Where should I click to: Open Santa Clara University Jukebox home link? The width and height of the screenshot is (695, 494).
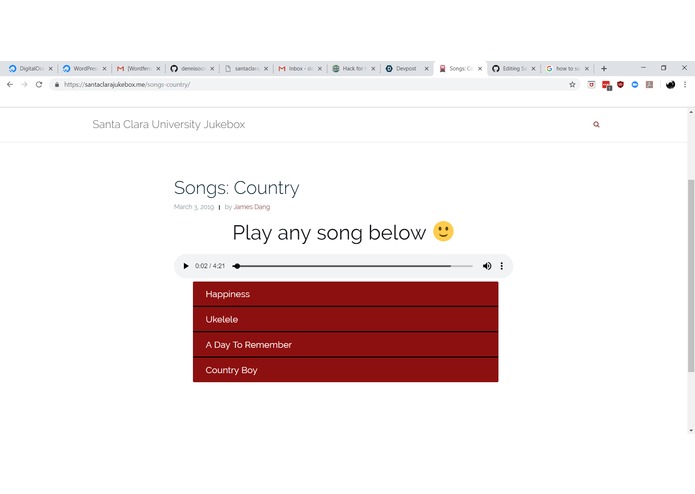coord(168,124)
